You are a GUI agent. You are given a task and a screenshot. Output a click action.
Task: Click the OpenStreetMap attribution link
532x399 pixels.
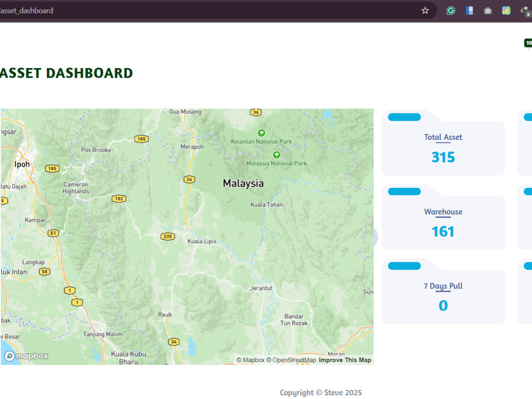291,360
